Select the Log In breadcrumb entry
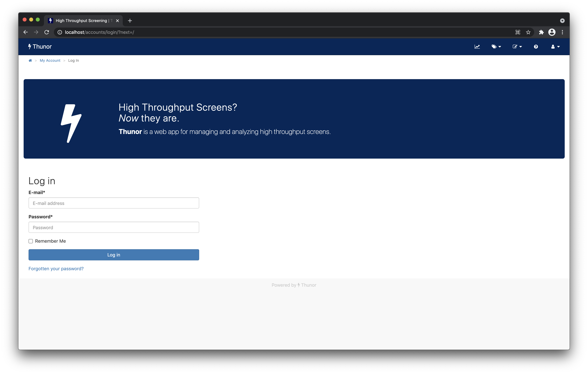This screenshot has width=588, height=374. point(73,60)
